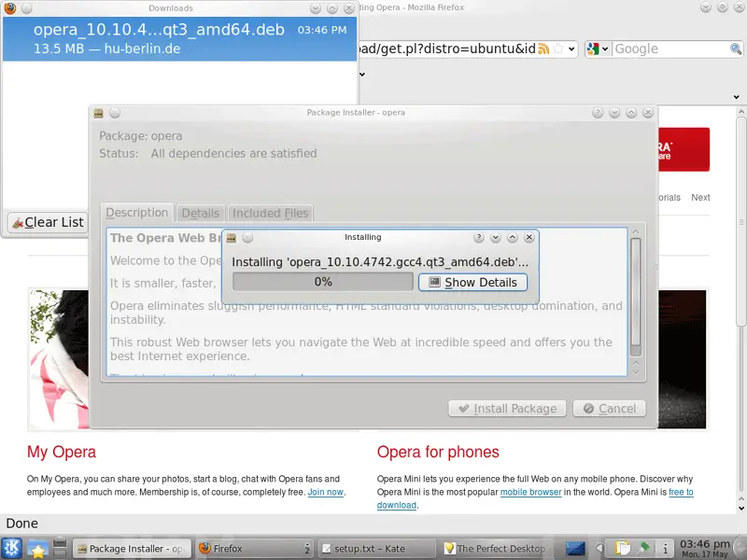Click the package icon in Installing dialog title
This screenshot has width=747, height=560.
[x=231, y=238]
